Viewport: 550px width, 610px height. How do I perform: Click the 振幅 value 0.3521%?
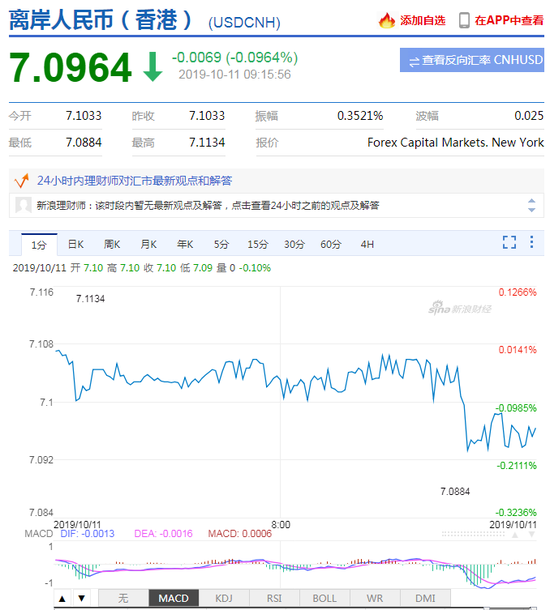pos(360,116)
